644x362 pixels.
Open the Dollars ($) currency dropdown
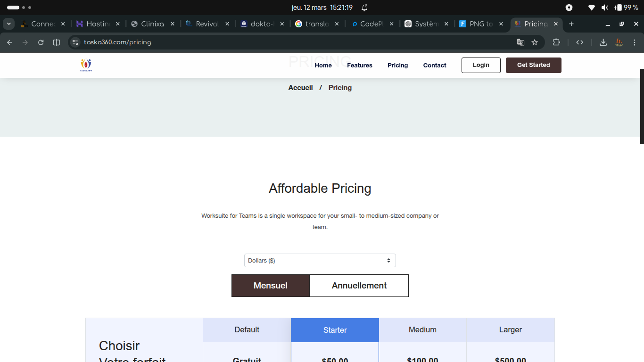[320, 261]
